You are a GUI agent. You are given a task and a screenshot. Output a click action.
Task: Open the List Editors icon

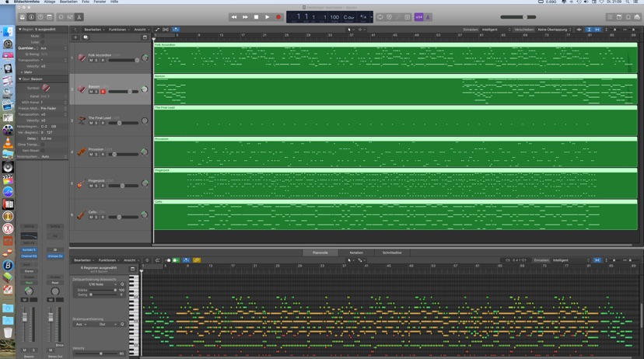(610, 17)
